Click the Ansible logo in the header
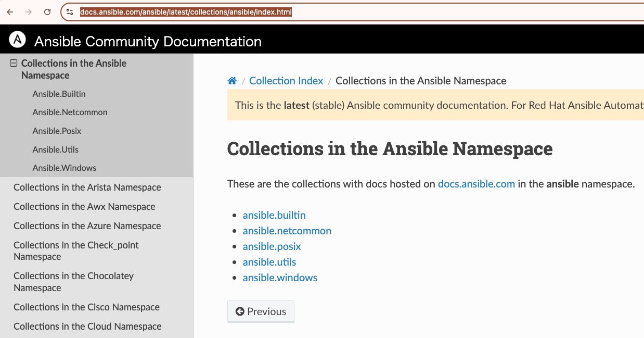Screen dimensions: 644x338 click(x=17, y=39)
